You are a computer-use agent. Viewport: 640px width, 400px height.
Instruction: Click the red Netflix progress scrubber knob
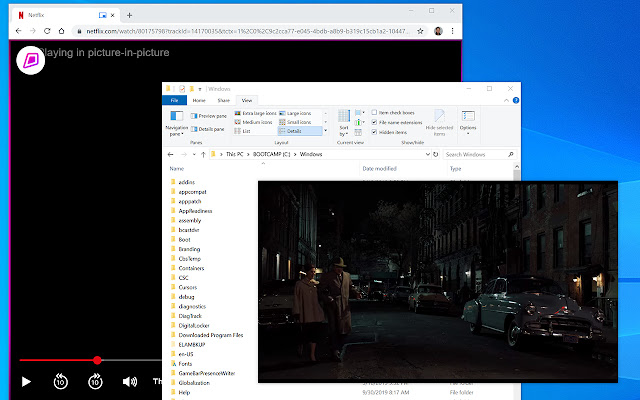pos(97,360)
